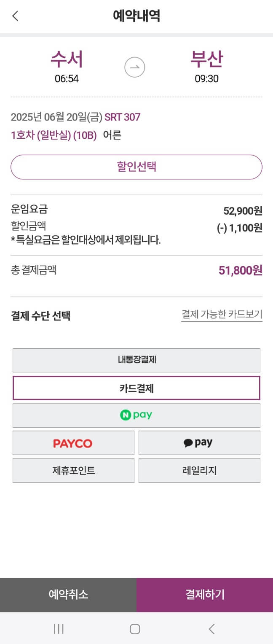Image resolution: width=273 pixels, height=644 pixels.
Task: Switch to the 예약취소 tab
Action: point(68,595)
